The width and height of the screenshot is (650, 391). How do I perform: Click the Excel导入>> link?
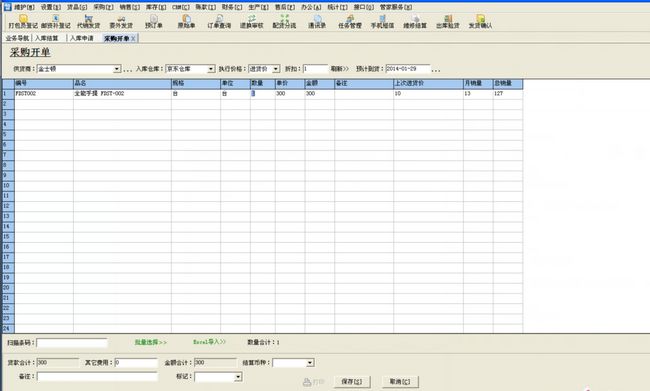(x=209, y=342)
